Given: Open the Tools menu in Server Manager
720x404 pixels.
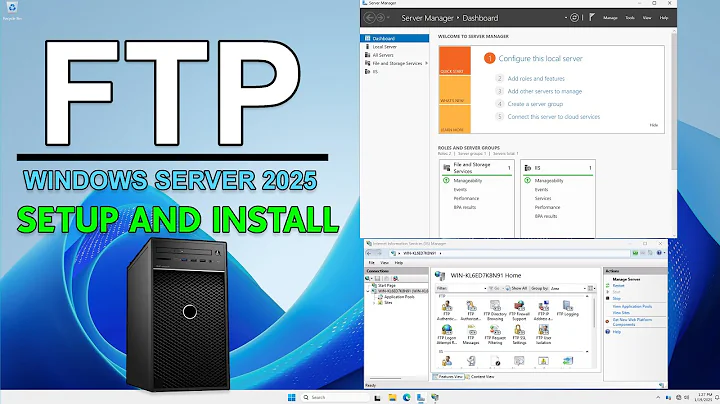Looking at the screenshot, I should pos(630,18).
